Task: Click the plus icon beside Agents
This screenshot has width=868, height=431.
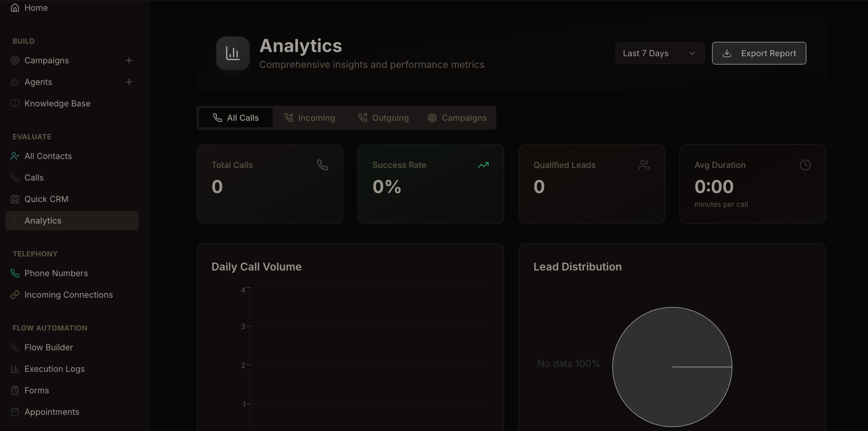Action: click(x=129, y=82)
